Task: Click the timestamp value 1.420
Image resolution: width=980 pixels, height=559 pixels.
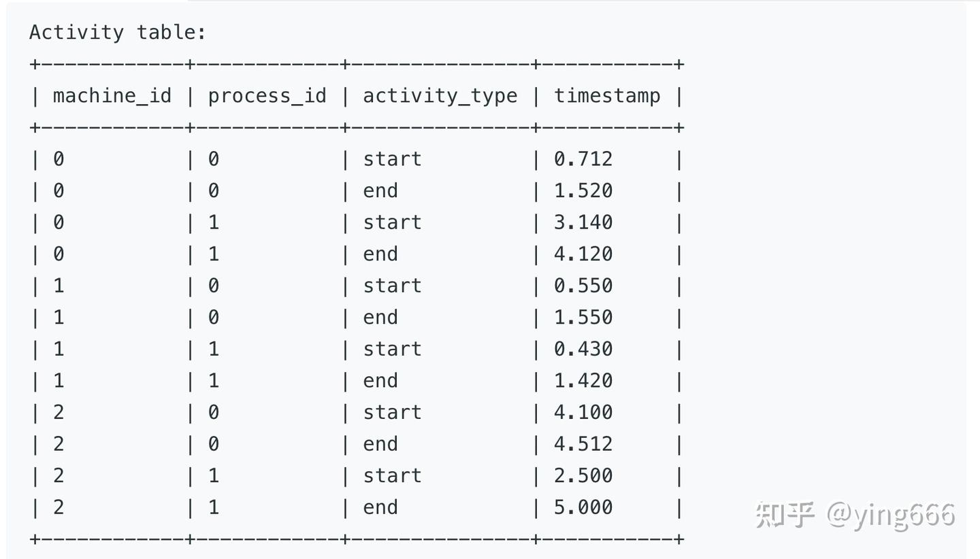Action: [583, 380]
